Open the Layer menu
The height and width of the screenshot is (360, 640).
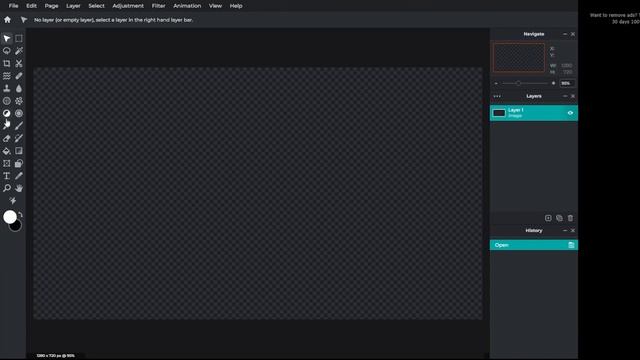pos(73,6)
